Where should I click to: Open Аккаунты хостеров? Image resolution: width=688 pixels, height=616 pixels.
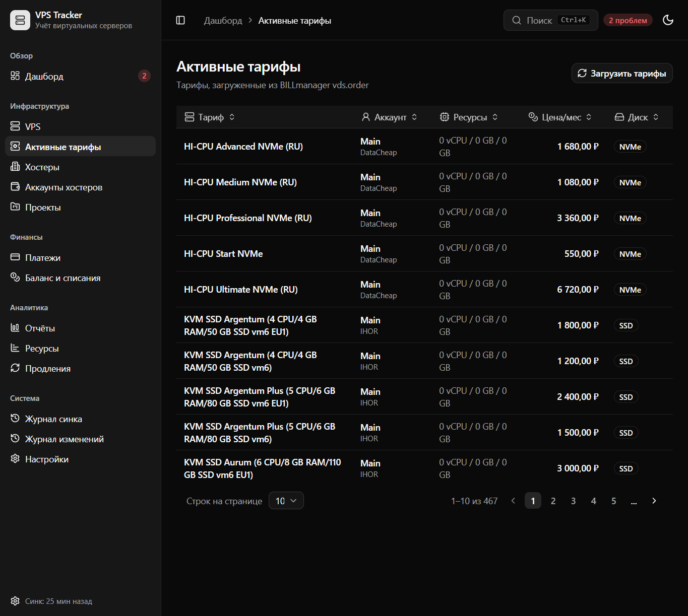pos(81,187)
